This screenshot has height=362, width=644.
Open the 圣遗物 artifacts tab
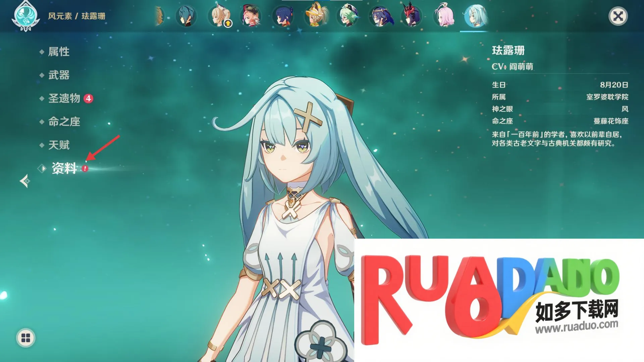(64, 98)
